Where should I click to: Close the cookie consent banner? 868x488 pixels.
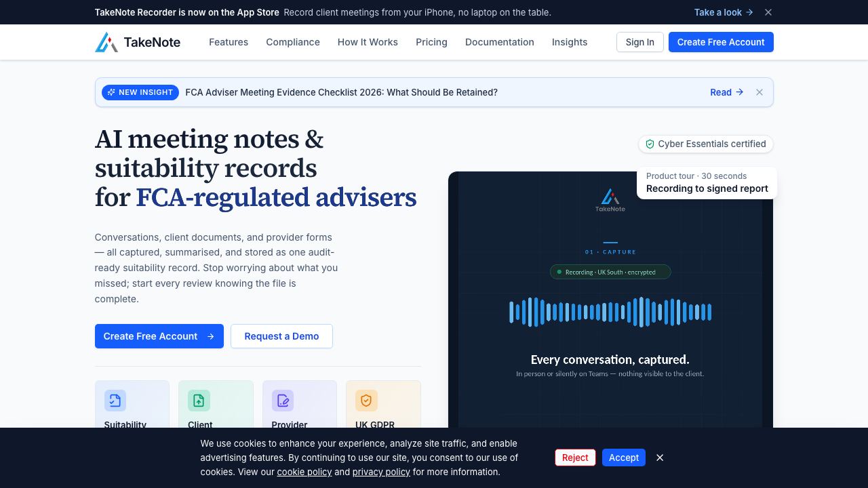(x=660, y=457)
